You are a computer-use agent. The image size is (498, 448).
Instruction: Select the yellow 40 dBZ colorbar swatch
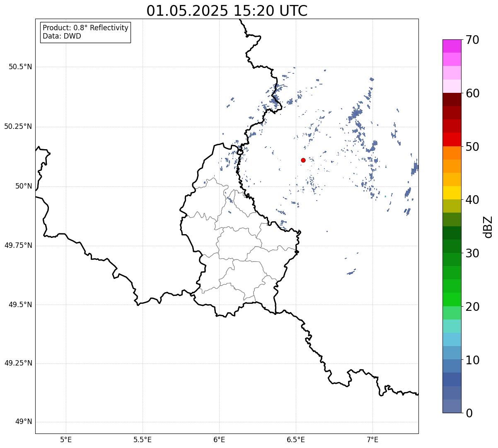point(452,193)
